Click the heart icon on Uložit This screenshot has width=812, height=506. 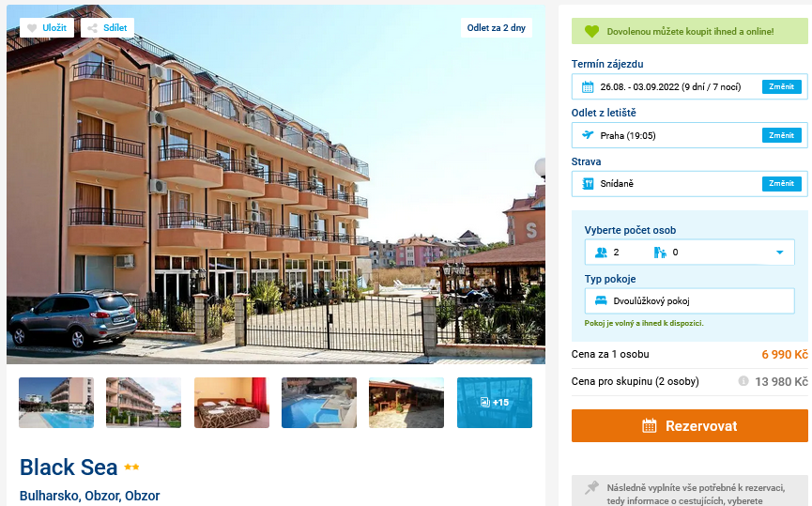click(32, 28)
